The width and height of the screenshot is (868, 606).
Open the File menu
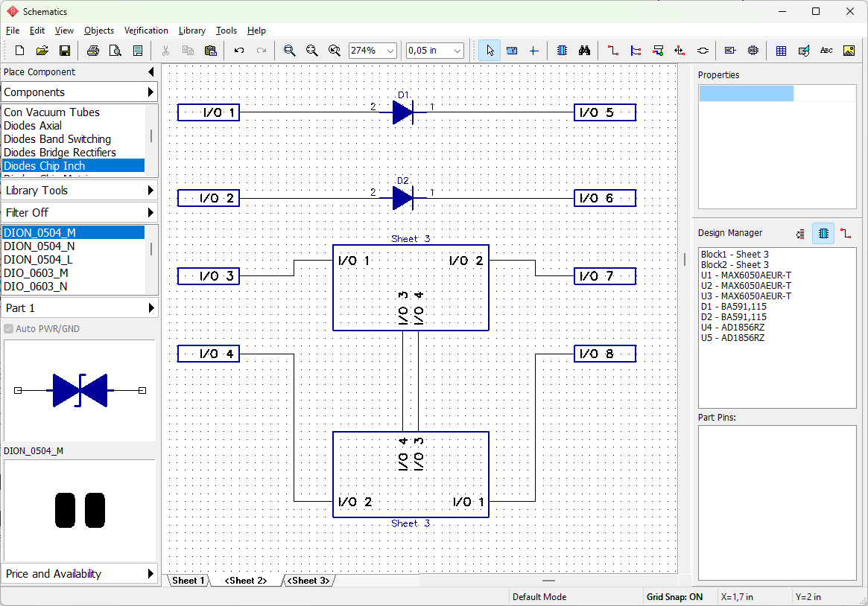click(x=12, y=31)
